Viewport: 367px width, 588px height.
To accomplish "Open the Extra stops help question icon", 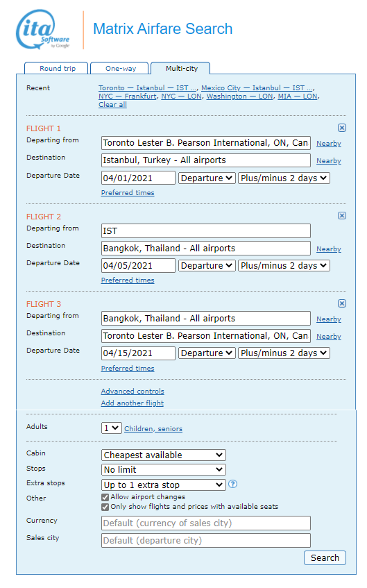I will click(x=233, y=484).
